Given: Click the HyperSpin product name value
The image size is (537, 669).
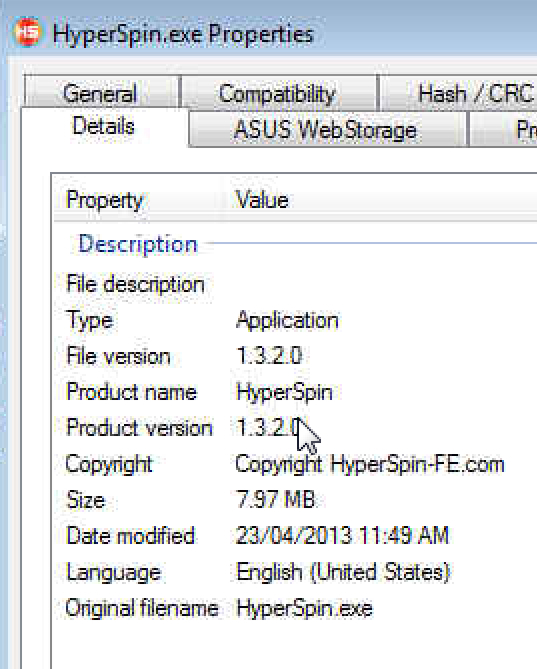Looking at the screenshot, I should coord(284,393).
